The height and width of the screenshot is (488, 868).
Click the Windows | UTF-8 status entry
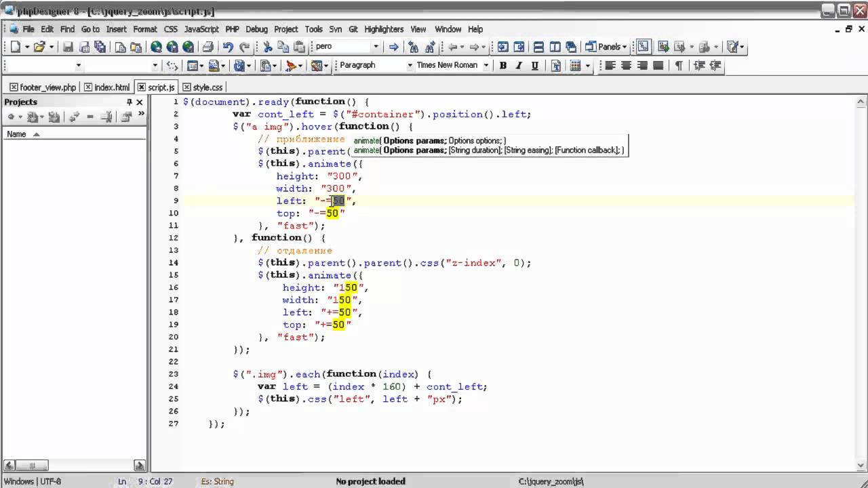[x=32, y=481]
